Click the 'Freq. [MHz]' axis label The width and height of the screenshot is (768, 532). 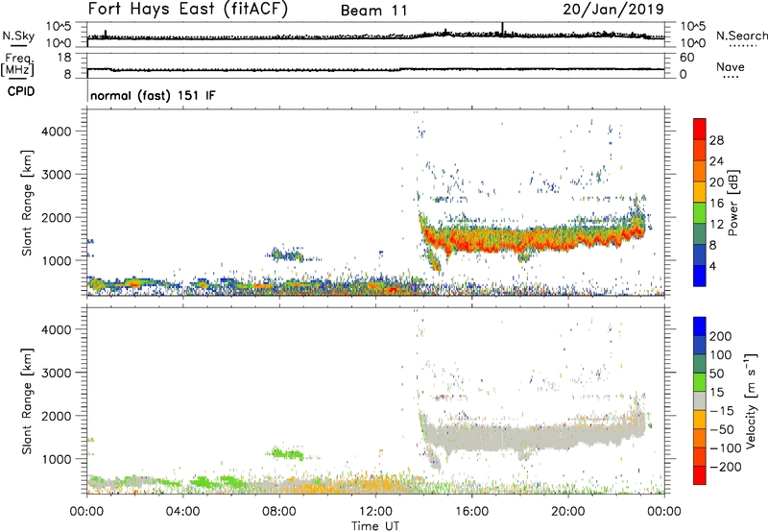tap(18, 64)
